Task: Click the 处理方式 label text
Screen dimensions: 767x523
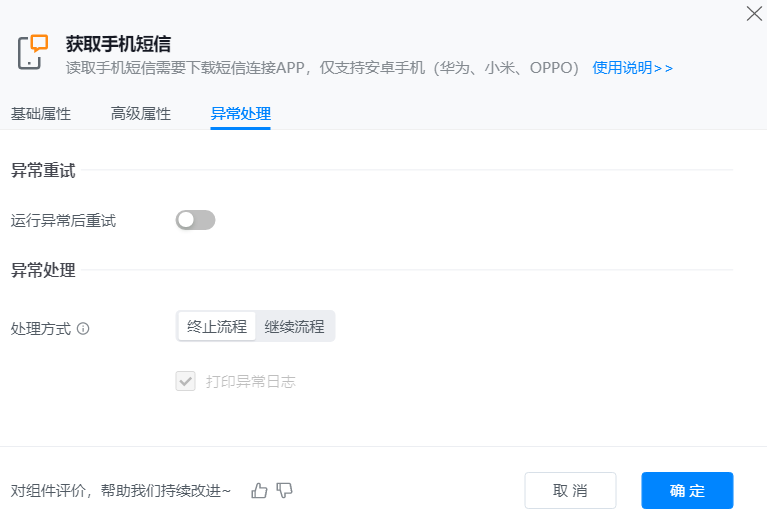Action: [x=41, y=328]
